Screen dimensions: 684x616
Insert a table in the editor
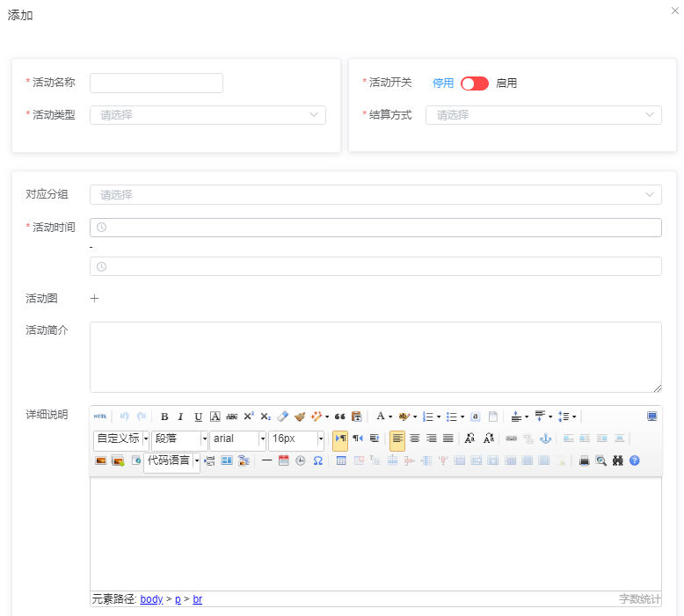pos(341,460)
